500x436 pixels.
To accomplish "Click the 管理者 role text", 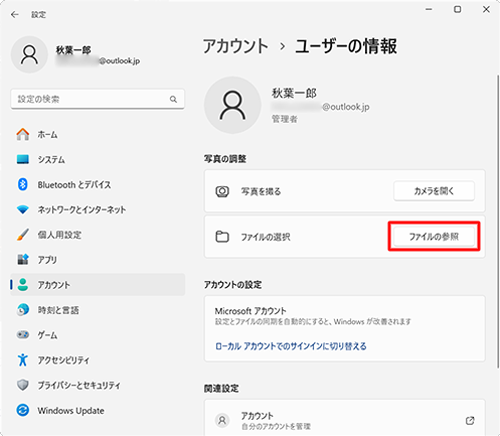I will (x=284, y=119).
